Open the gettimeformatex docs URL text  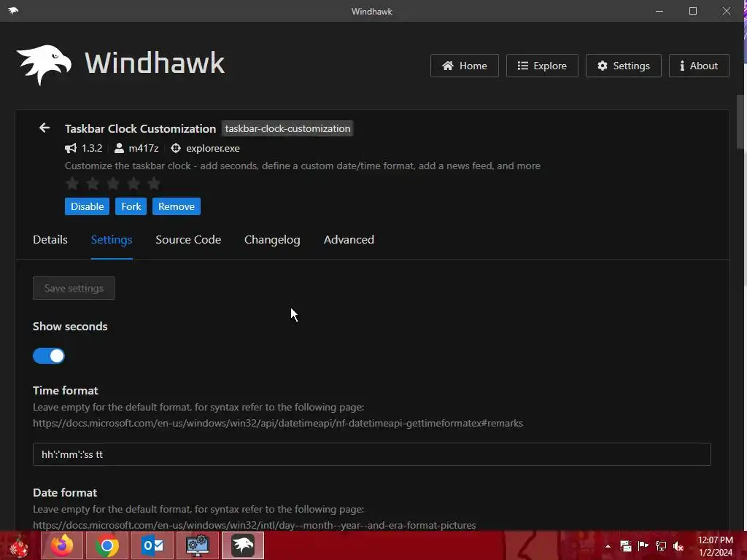(278, 423)
